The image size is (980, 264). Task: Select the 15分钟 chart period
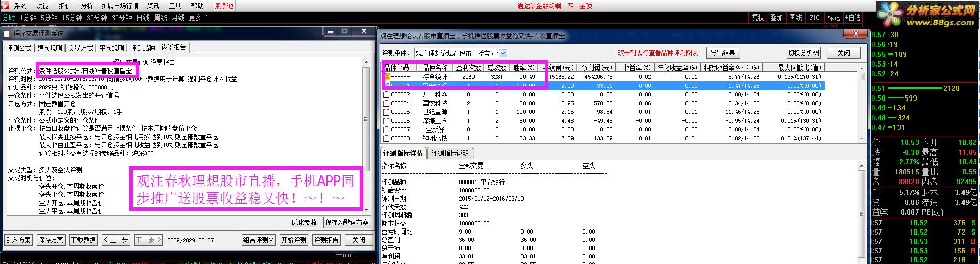pyautogui.click(x=72, y=18)
